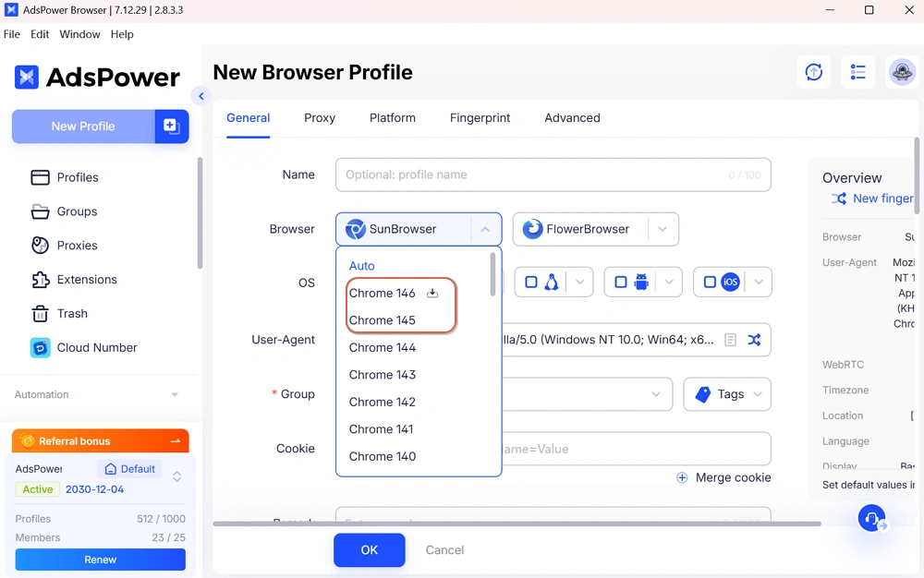The width and height of the screenshot is (924, 578).
Task: Expand the FlowerBrowser version dropdown
Action: click(x=663, y=229)
